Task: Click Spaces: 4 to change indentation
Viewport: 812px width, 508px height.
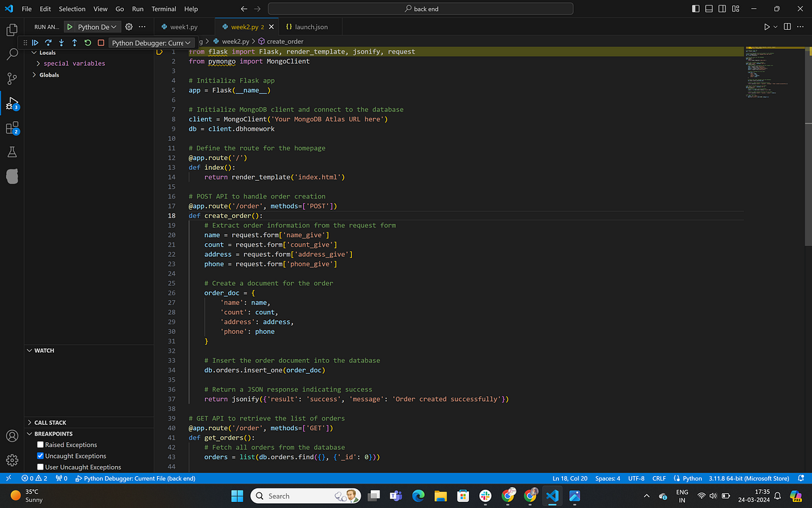Action: pos(608,478)
